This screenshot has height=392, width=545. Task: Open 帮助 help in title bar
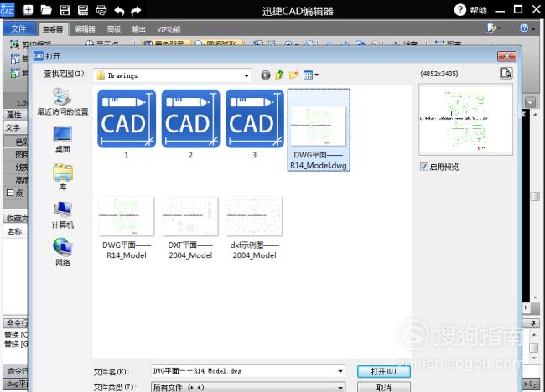(470, 10)
